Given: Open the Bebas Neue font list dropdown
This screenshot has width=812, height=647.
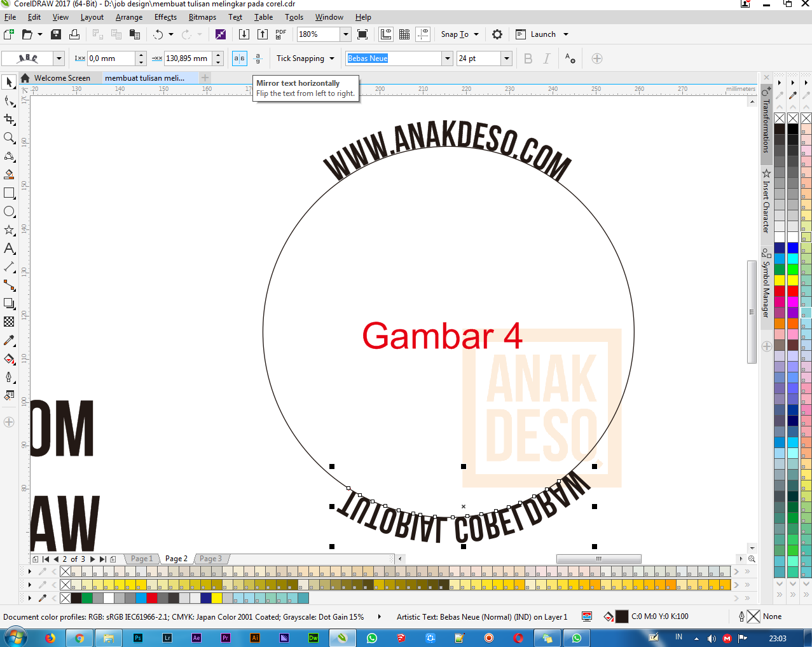Looking at the screenshot, I should coord(447,58).
